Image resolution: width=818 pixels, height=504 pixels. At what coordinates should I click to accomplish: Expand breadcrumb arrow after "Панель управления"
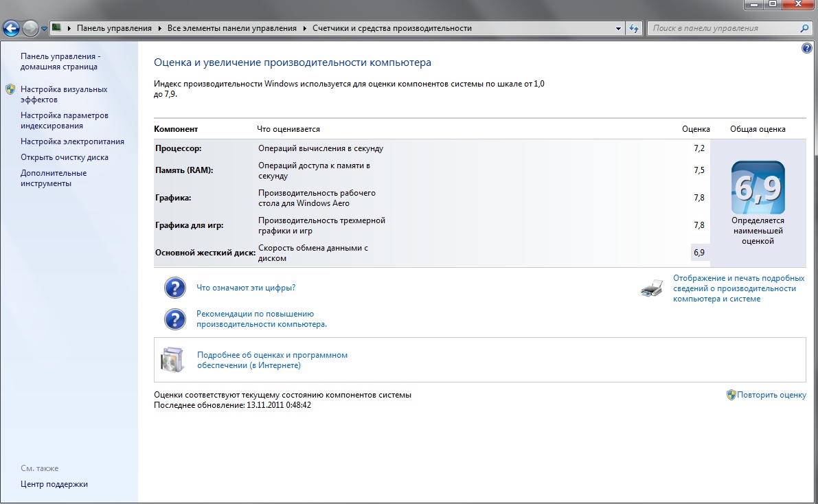(x=159, y=28)
